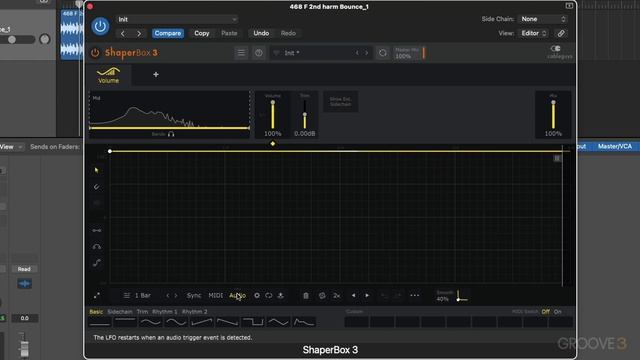Image resolution: width=640 pixels, height=360 pixels.
Task: Open the audio trigger settings gear icon
Action: (x=257, y=296)
